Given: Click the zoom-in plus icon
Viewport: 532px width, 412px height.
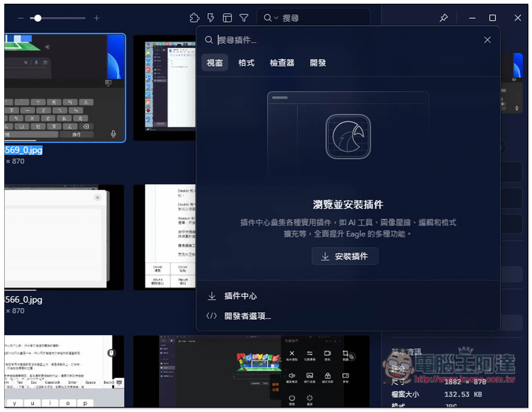Looking at the screenshot, I should [96, 18].
